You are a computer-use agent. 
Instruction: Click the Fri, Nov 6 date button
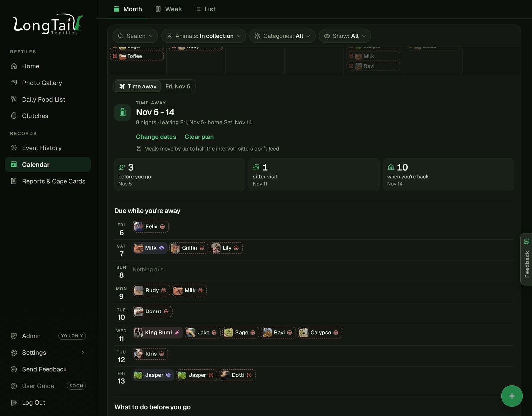[178, 86]
